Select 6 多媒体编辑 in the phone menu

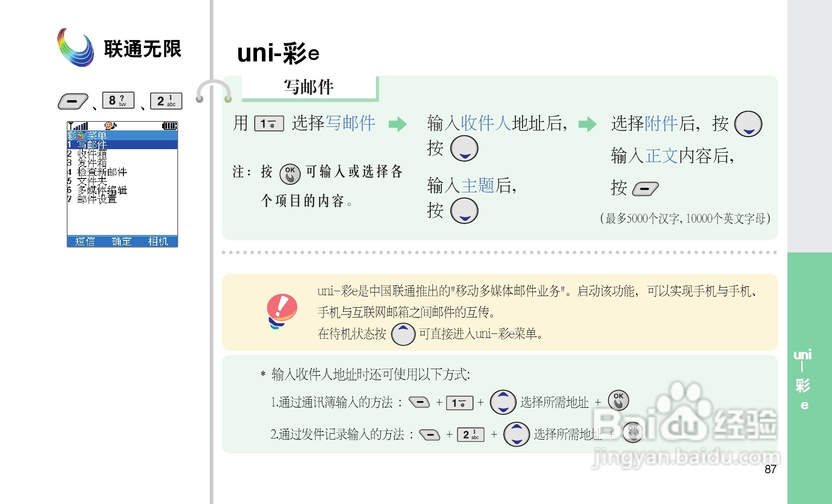[x=122, y=190]
